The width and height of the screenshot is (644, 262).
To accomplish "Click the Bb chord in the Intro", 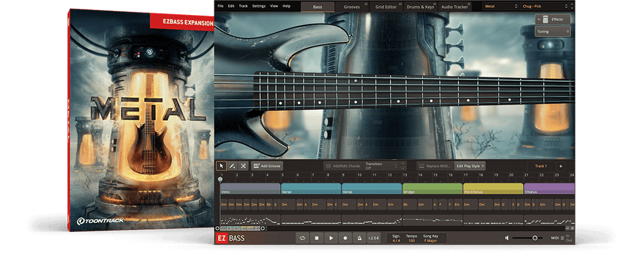I will tap(269, 205).
